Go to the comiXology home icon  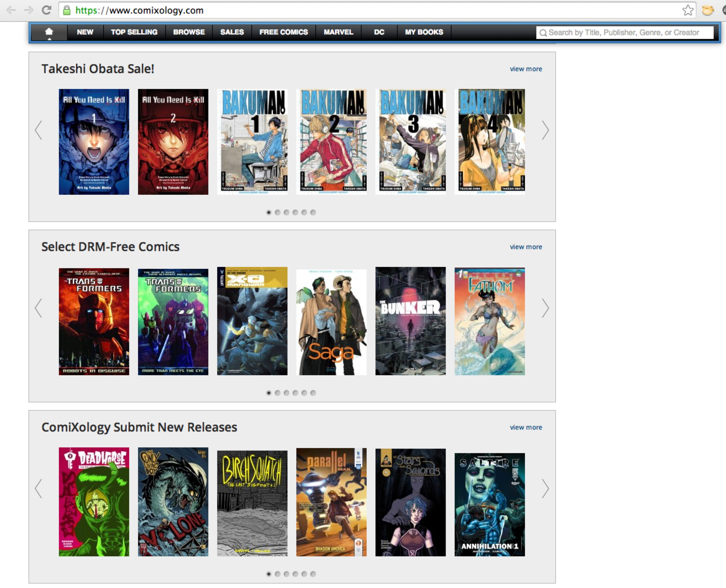click(49, 32)
